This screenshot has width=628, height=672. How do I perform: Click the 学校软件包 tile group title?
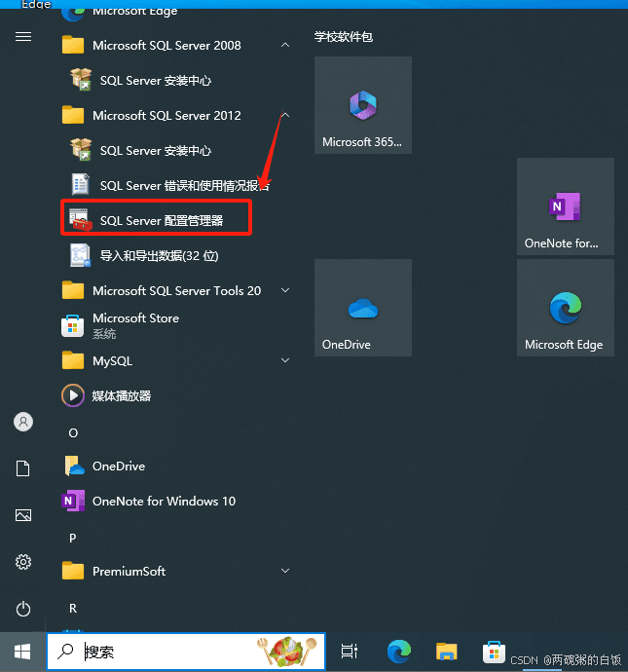click(x=343, y=37)
